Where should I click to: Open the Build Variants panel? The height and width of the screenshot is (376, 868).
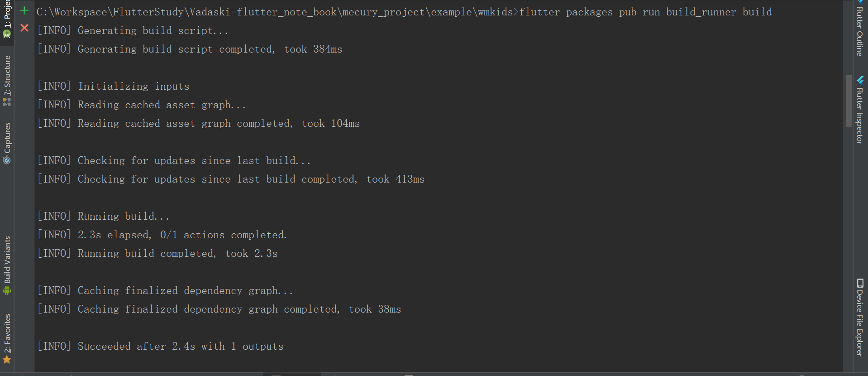[x=7, y=265]
